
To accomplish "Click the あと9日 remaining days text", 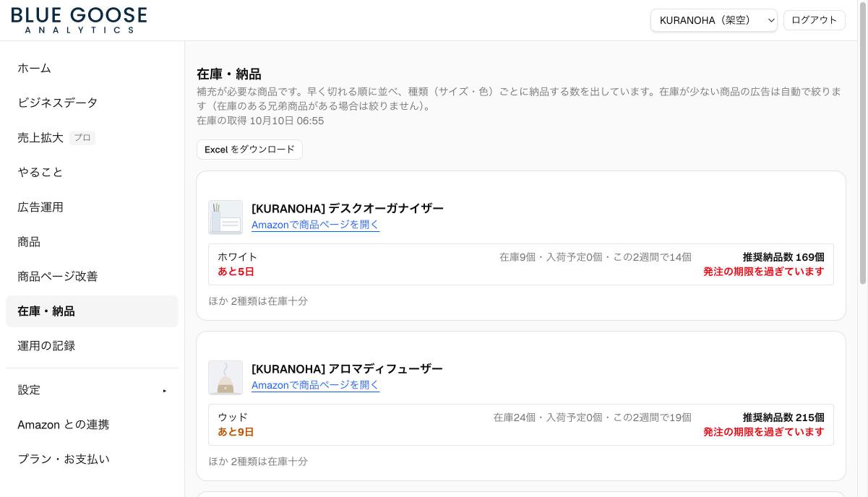I will [236, 432].
